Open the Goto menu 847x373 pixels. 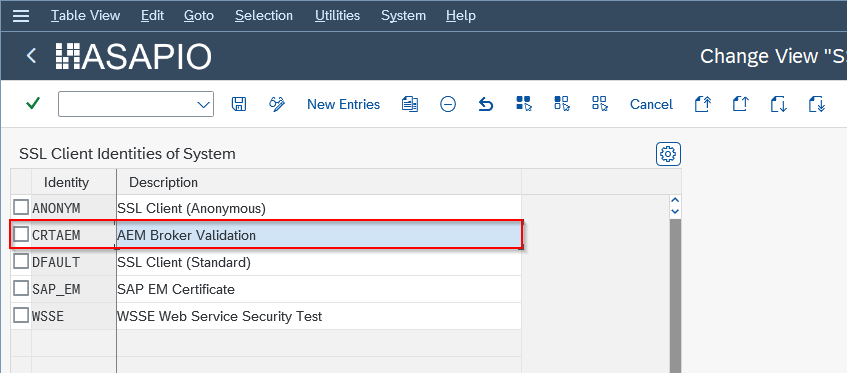(199, 16)
